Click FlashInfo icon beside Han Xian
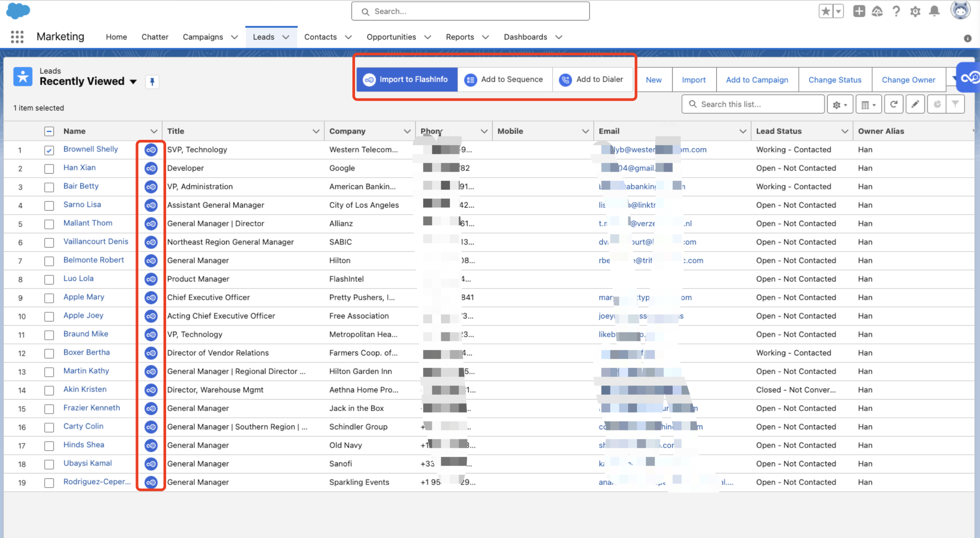Image resolution: width=980 pixels, height=538 pixels. point(151,168)
